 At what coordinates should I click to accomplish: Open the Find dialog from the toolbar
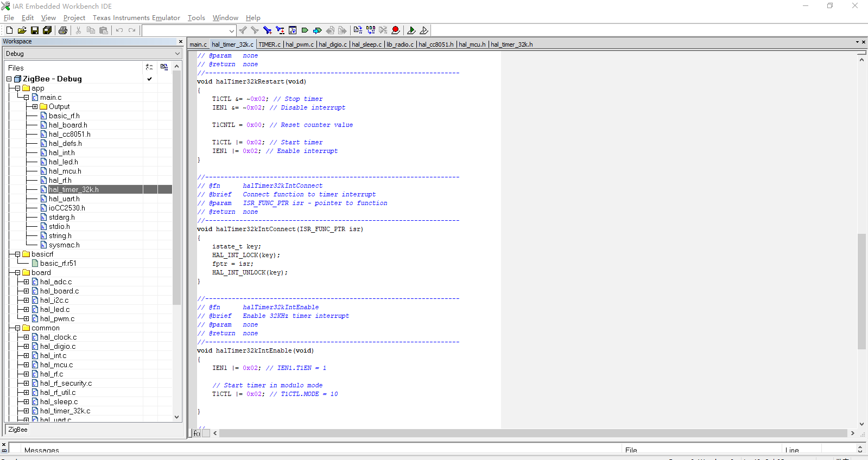pyautogui.click(x=267, y=30)
